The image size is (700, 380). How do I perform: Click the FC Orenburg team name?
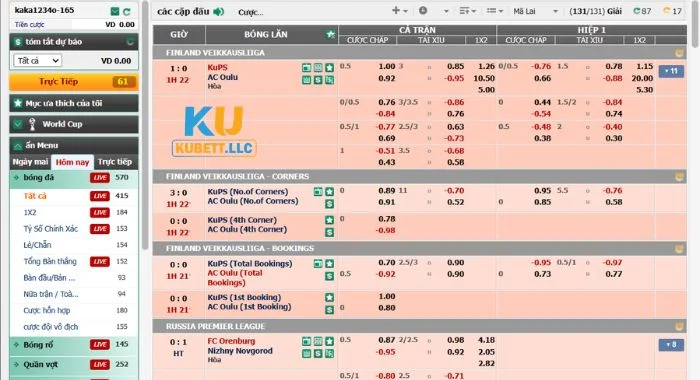tap(231, 341)
